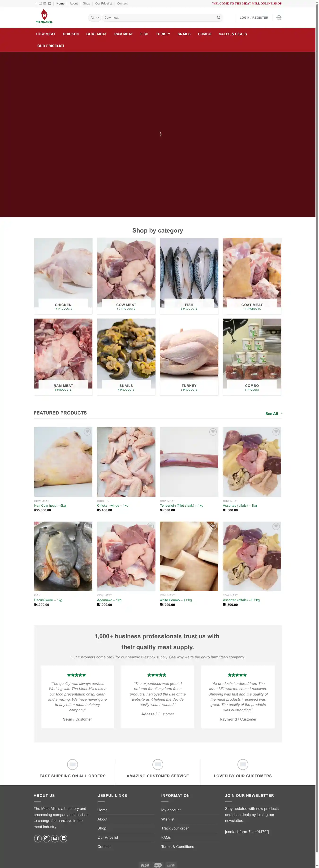319x868 pixels.
Task: Select SALES & DEALS in red menu
Action: point(233,34)
